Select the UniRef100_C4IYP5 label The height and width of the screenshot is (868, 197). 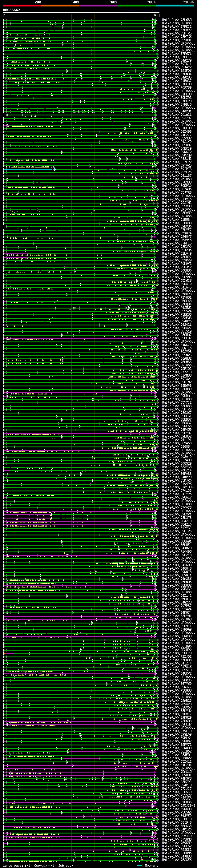click(x=176, y=494)
